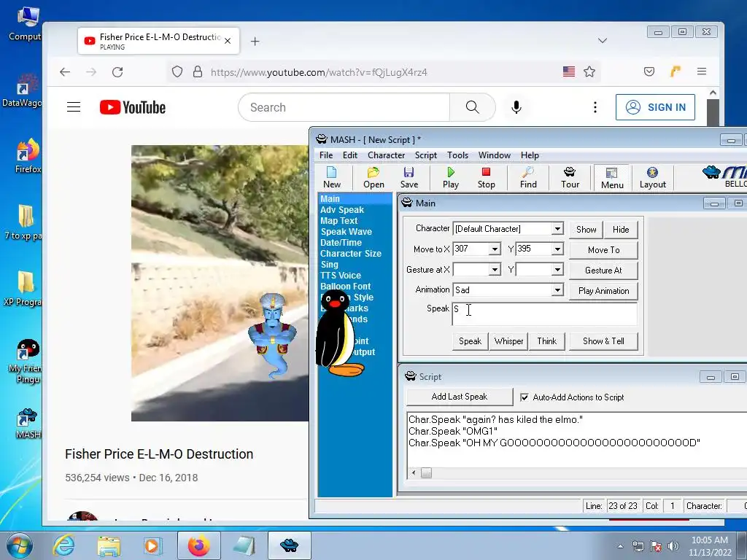This screenshot has height=560, width=747.
Task: Toggle the Menu toolbar button
Action: pos(612,178)
